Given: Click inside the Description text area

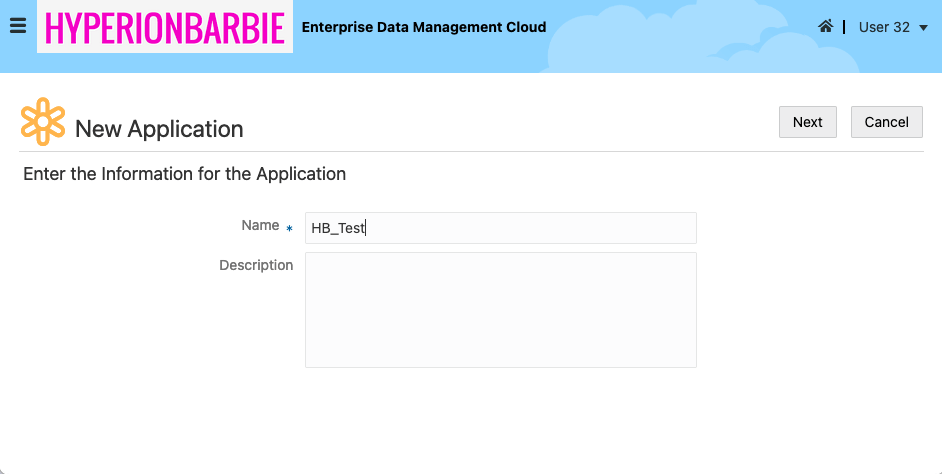Looking at the screenshot, I should click(x=500, y=310).
